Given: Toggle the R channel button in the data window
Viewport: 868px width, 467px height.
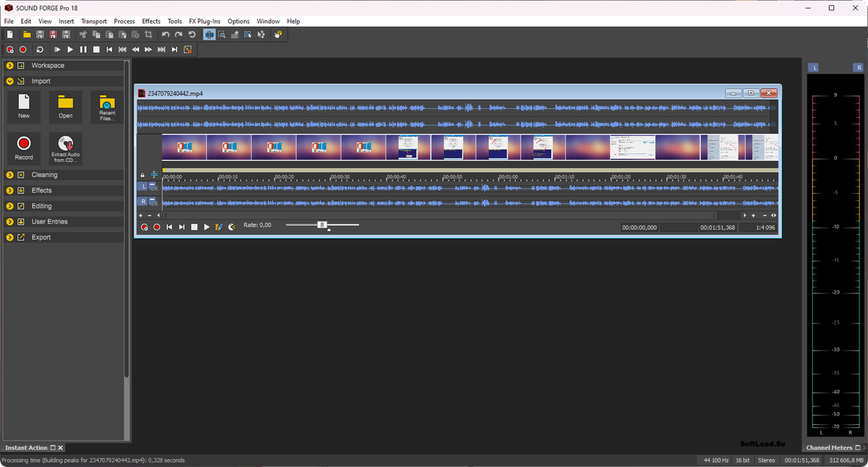Looking at the screenshot, I should click(x=143, y=202).
